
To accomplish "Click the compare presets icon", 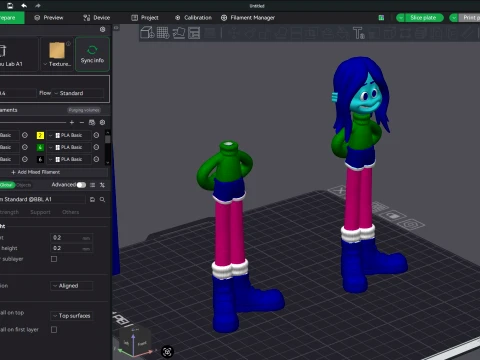I will 102,185.
